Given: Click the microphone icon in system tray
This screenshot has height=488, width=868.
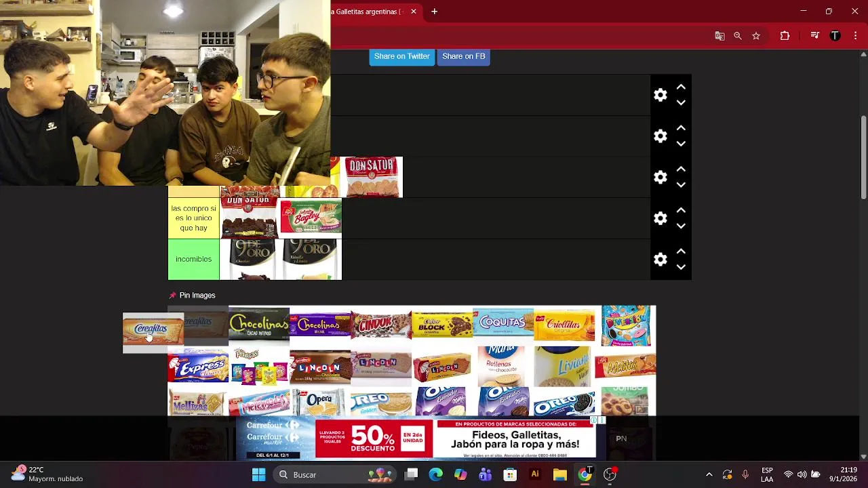Looking at the screenshot, I should coord(745,474).
